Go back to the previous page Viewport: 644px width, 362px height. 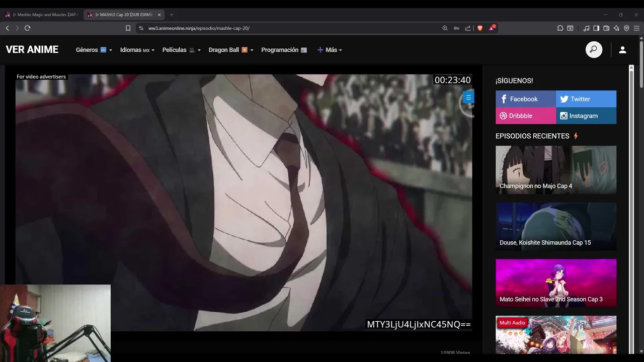[7, 28]
